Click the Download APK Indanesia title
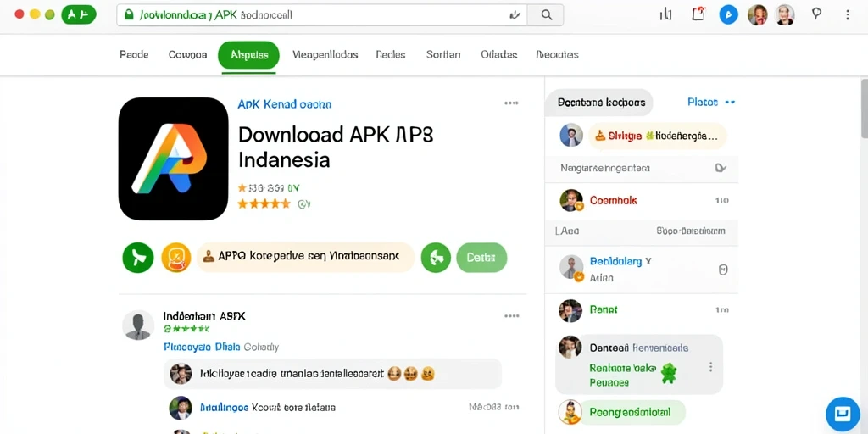 pyautogui.click(x=336, y=147)
